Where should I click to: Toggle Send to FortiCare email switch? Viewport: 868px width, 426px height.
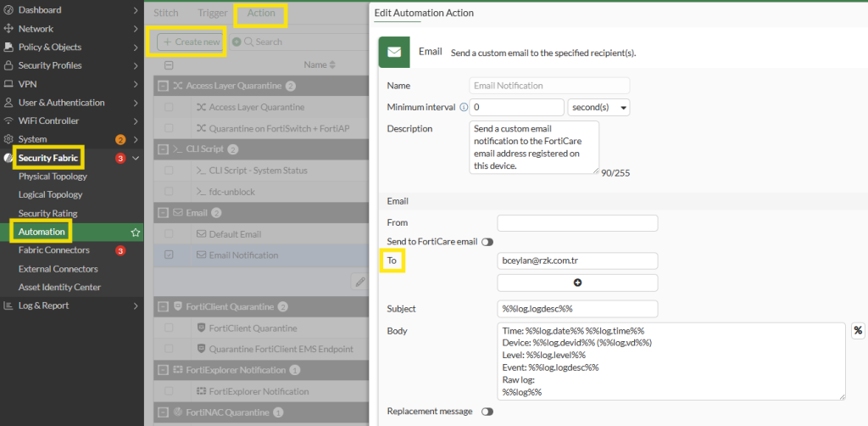click(487, 242)
